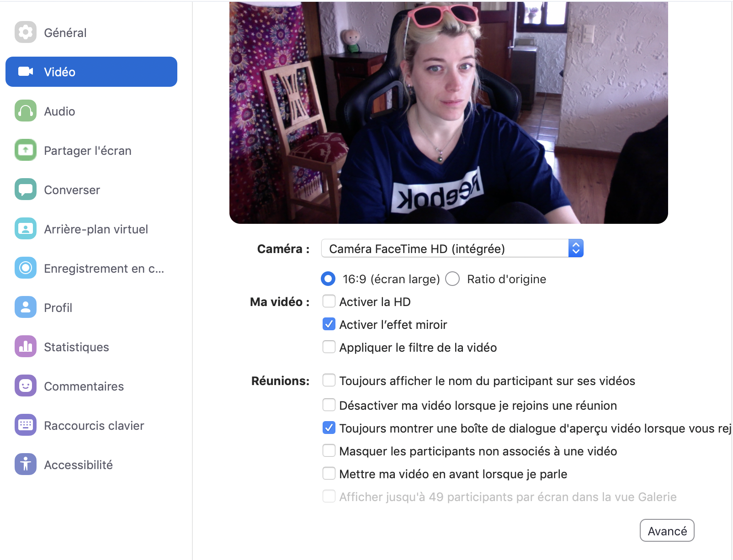Open the Partager l'écran icon
Screen dimensions: 733x560
point(26,150)
